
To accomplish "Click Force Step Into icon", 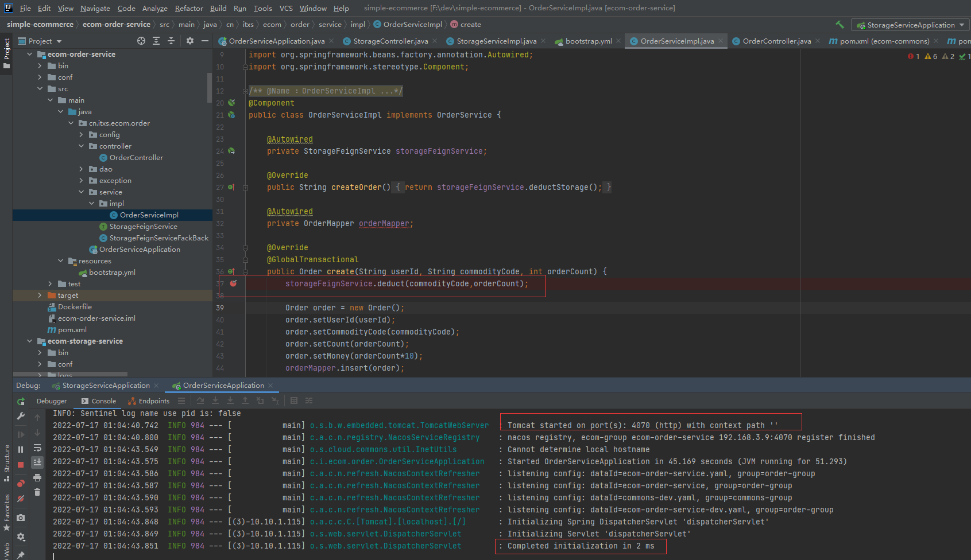I will click(x=230, y=400).
